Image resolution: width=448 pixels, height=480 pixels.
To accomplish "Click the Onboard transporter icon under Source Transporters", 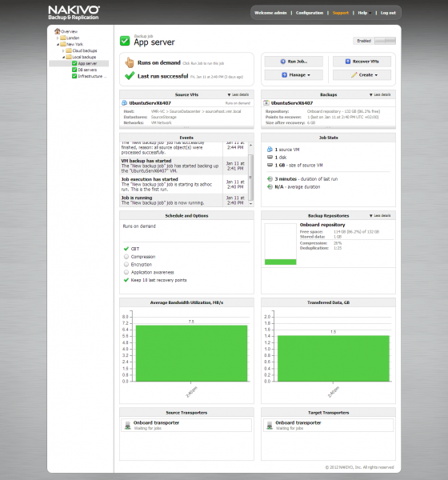I will [x=128, y=426].
